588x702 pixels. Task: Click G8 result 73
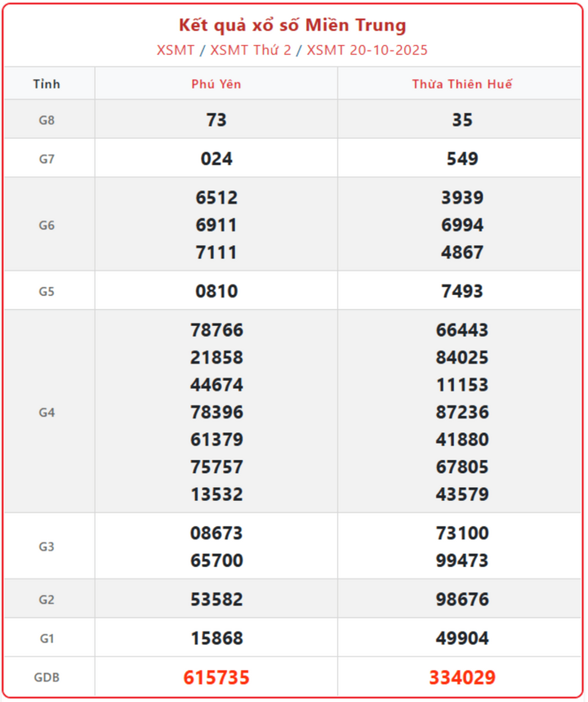[216, 120]
